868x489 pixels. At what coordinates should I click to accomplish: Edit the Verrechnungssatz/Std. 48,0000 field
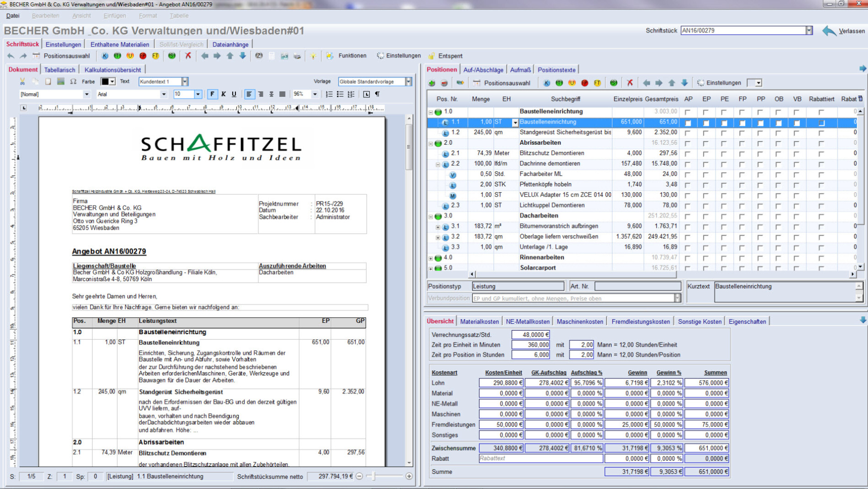coord(531,335)
